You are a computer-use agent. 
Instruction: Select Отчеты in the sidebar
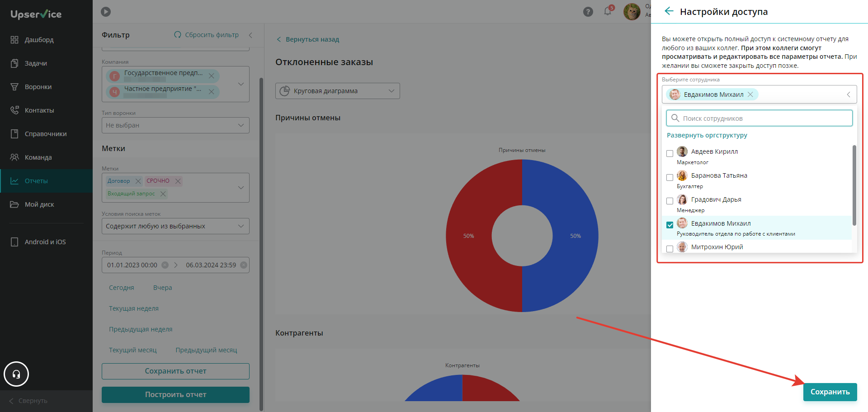(46, 181)
